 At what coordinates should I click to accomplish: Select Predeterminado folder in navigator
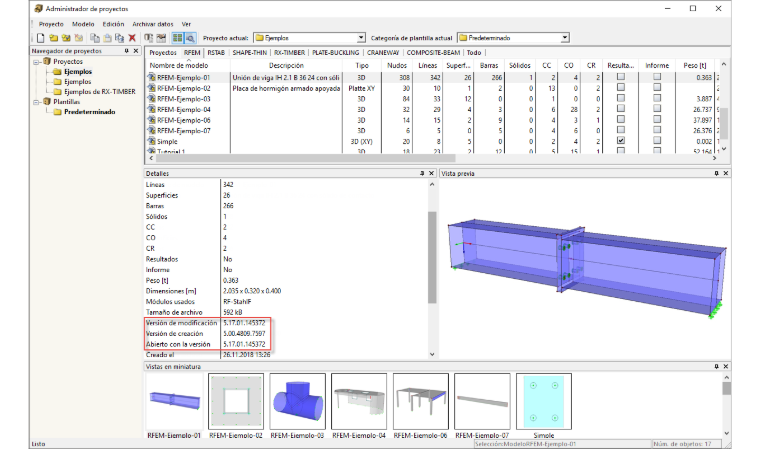click(90, 112)
